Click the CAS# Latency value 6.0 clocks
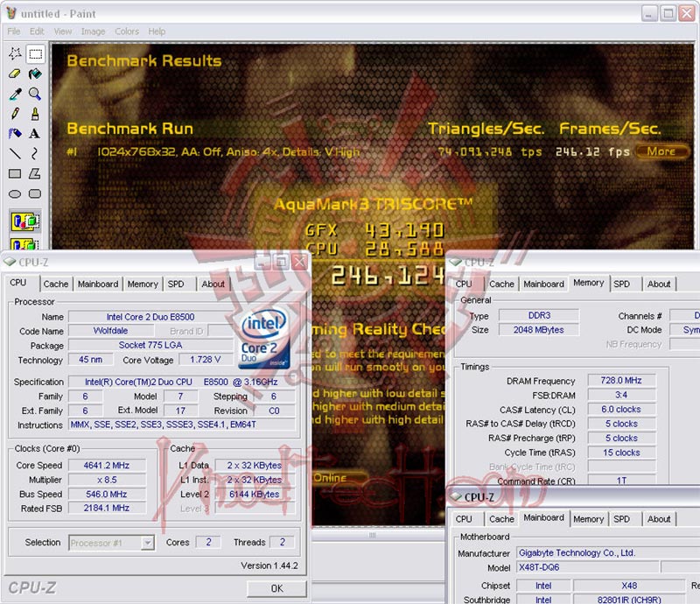Image resolution: width=700 pixels, height=604 pixels. point(621,409)
